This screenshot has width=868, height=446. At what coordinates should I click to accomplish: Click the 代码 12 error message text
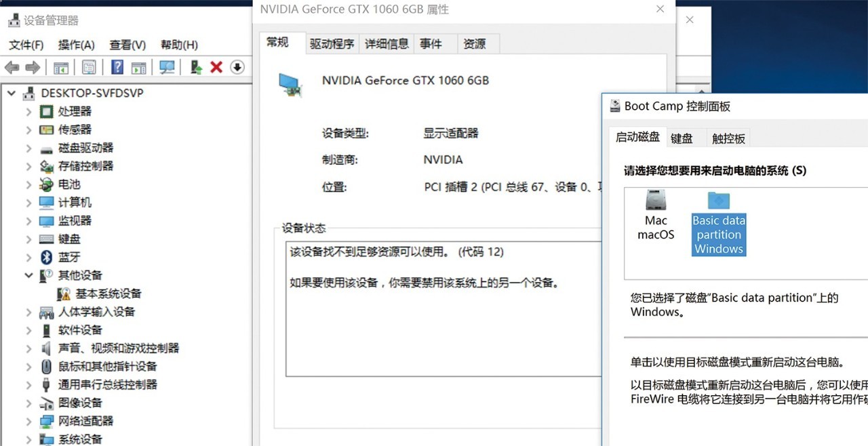[397, 252]
